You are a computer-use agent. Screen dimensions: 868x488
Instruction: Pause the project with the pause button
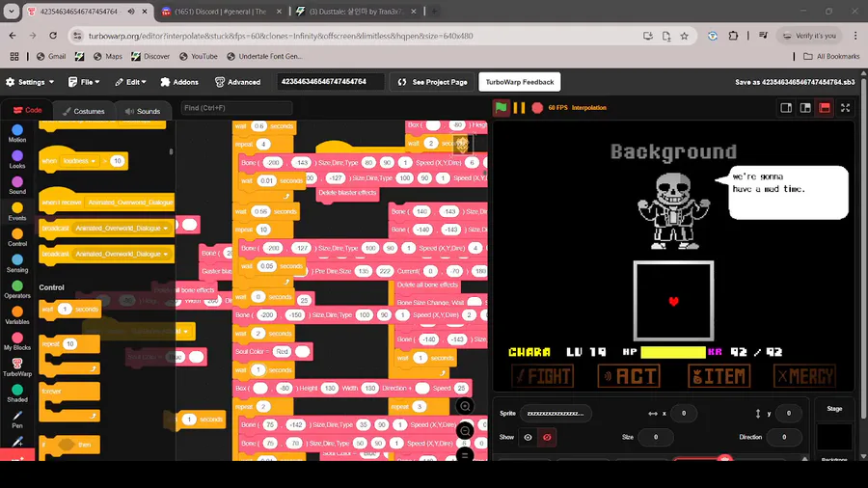tap(519, 108)
